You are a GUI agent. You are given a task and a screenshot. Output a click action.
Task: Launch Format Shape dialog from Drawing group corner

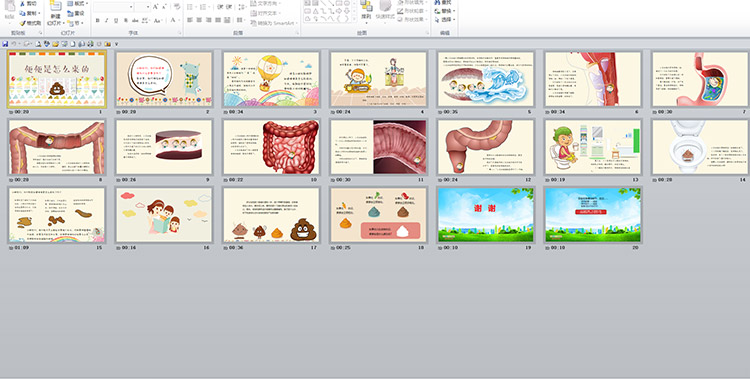coord(428,33)
